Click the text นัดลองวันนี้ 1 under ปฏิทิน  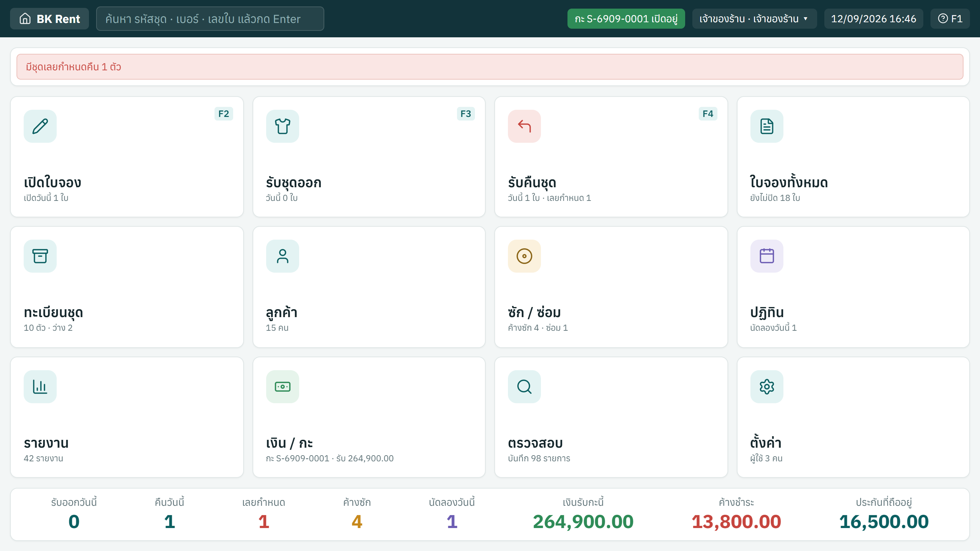[x=773, y=328]
